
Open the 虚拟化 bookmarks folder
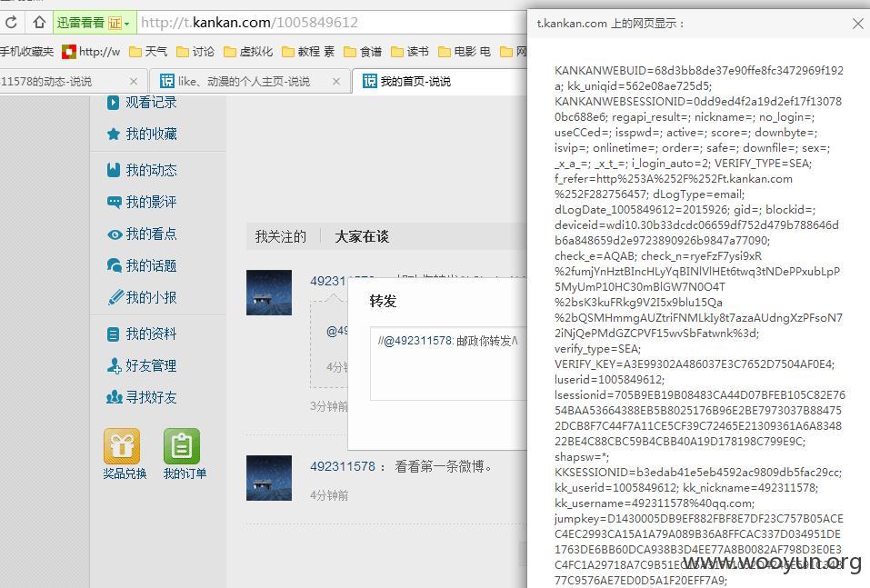click(x=248, y=52)
